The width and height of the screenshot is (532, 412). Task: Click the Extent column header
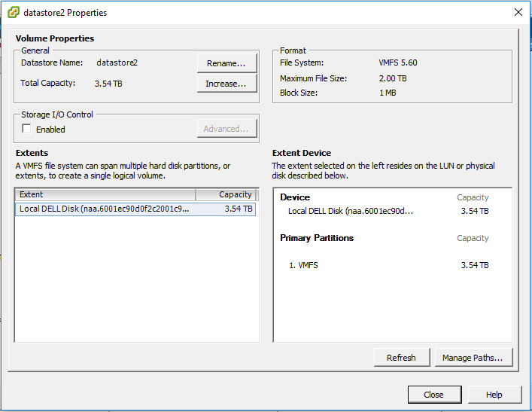pyautogui.click(x=104, y=194)
